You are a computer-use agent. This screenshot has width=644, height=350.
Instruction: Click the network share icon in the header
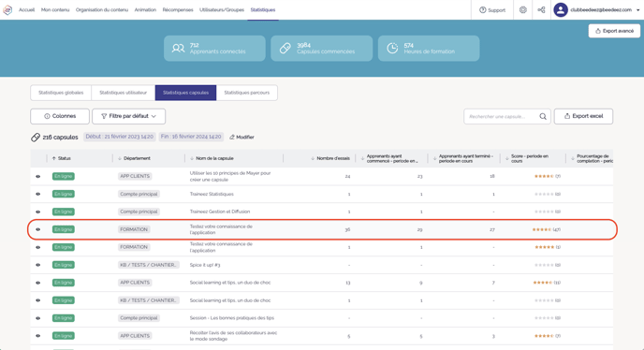coord(541,10)
